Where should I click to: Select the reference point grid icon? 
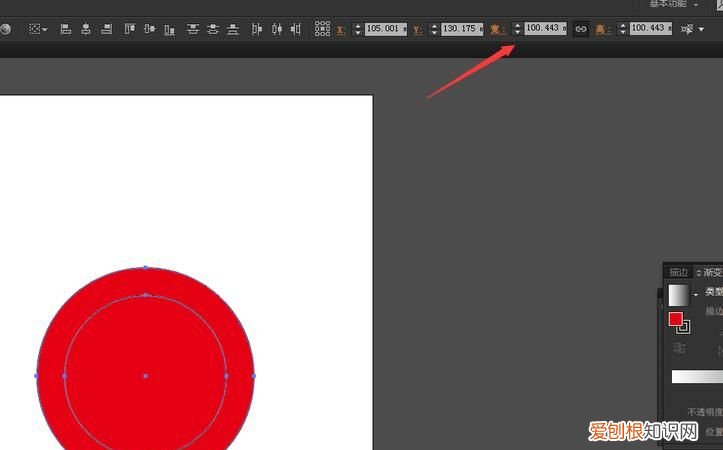(322, 30)
